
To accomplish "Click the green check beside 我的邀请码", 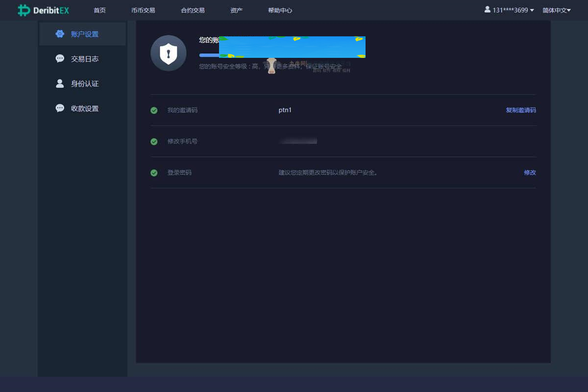I will 154,110.
